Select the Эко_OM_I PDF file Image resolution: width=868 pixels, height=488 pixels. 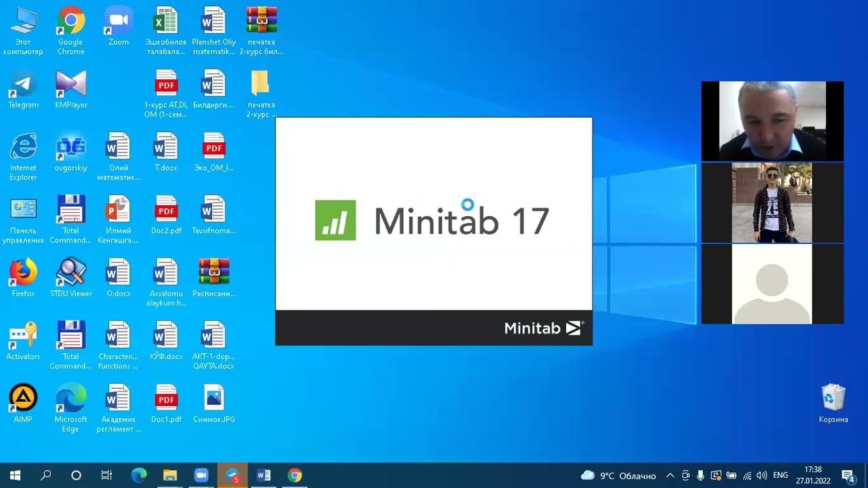pyautogui.click(x=214, y=152)
